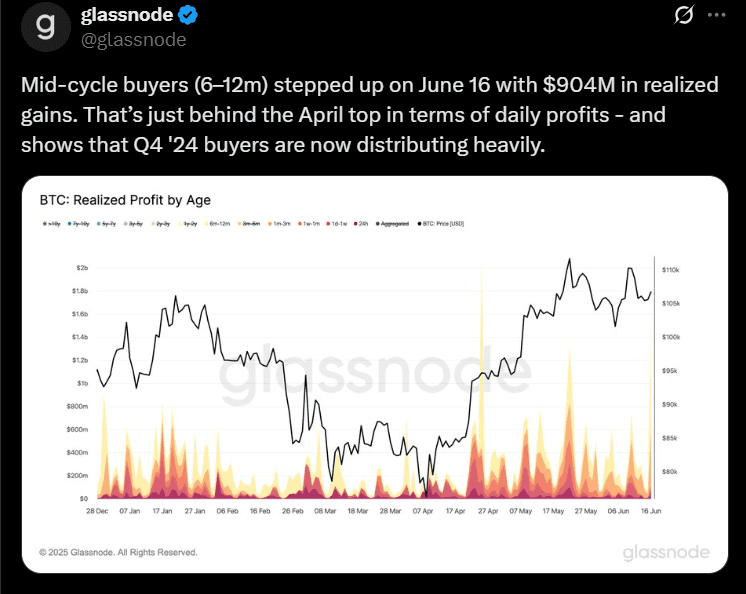Open the chart image in the tweet
Screen dimensions: 746x594
(372, 380)
